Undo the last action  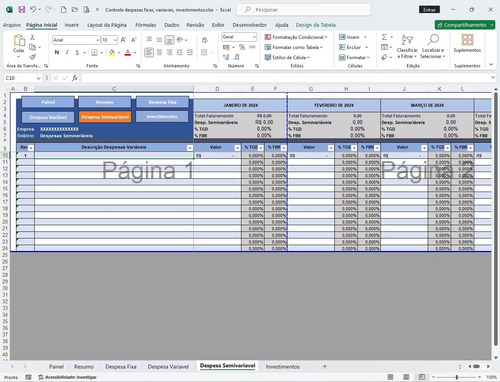pos(33,10)
